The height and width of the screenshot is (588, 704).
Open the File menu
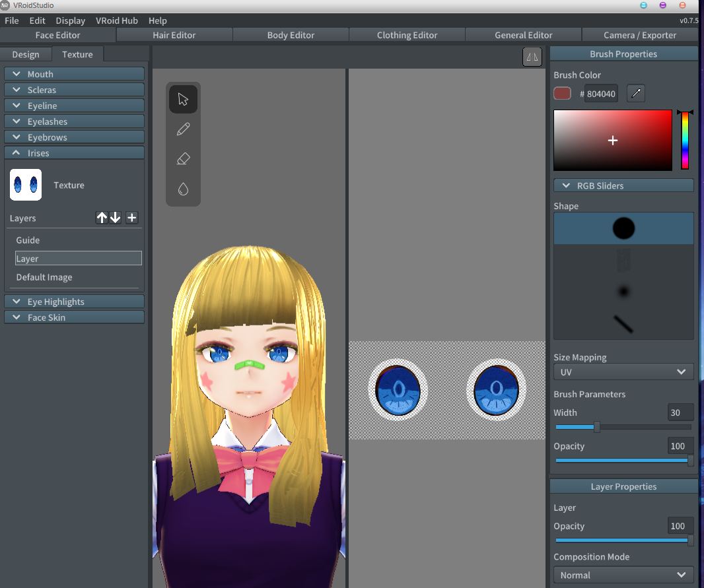coord(12,20)
